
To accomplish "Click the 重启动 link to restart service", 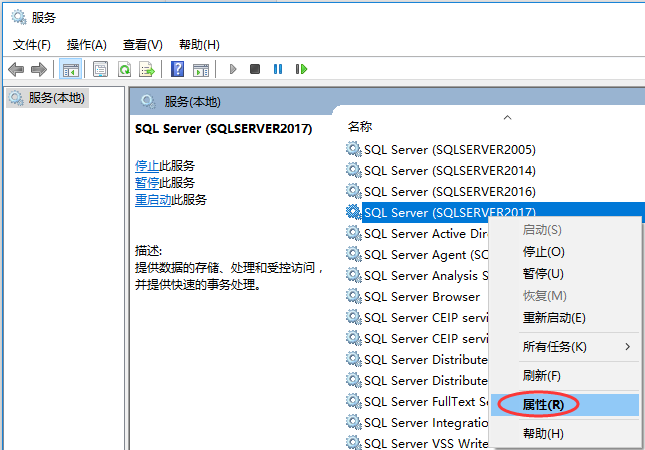I will pyautogui.click(x=153, y=200).
